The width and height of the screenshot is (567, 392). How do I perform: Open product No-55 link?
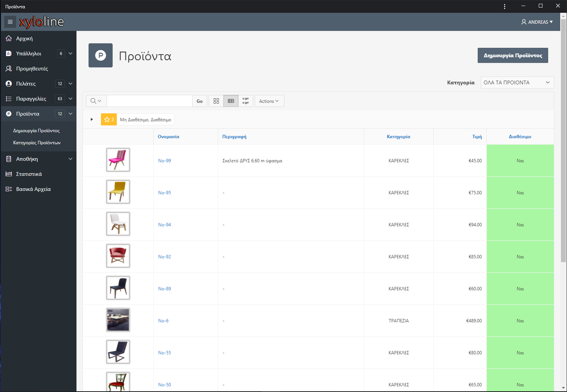[x=165, y=353]
